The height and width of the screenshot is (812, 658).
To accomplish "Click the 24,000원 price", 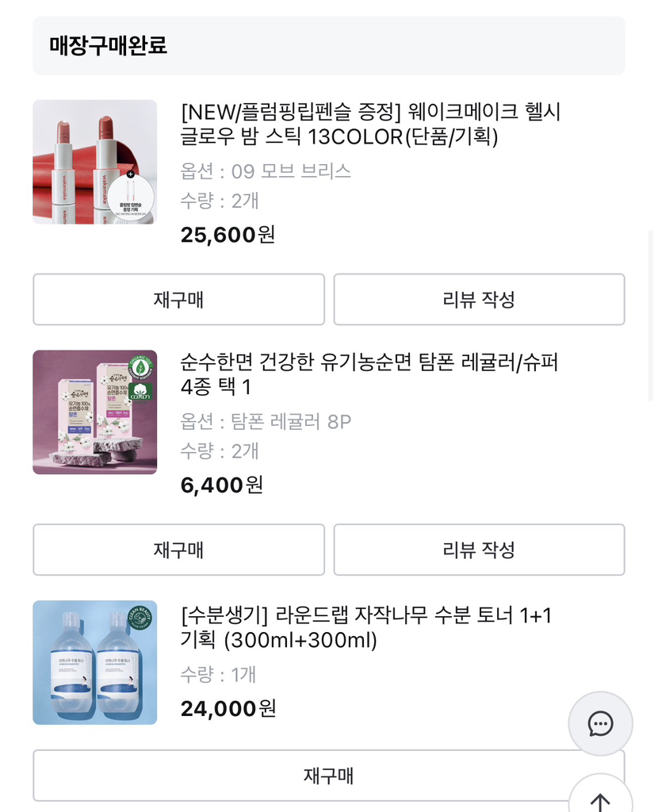I will coord(228,708).
